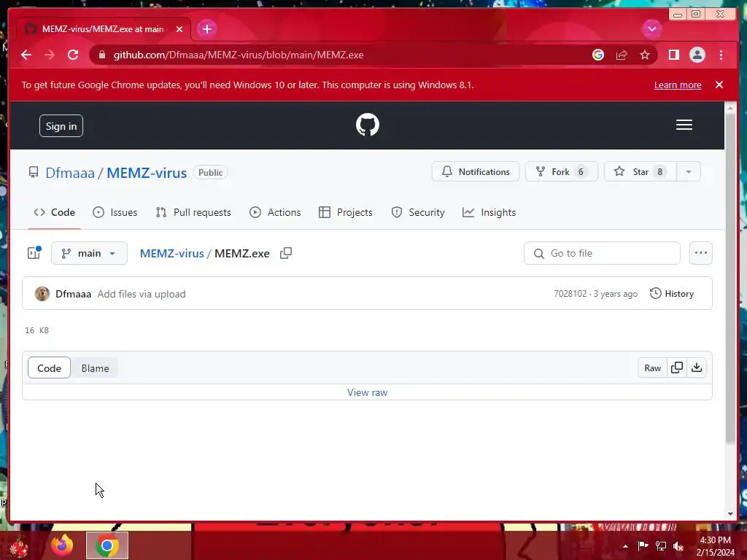Select the Blame view toggle

[95, 368]
